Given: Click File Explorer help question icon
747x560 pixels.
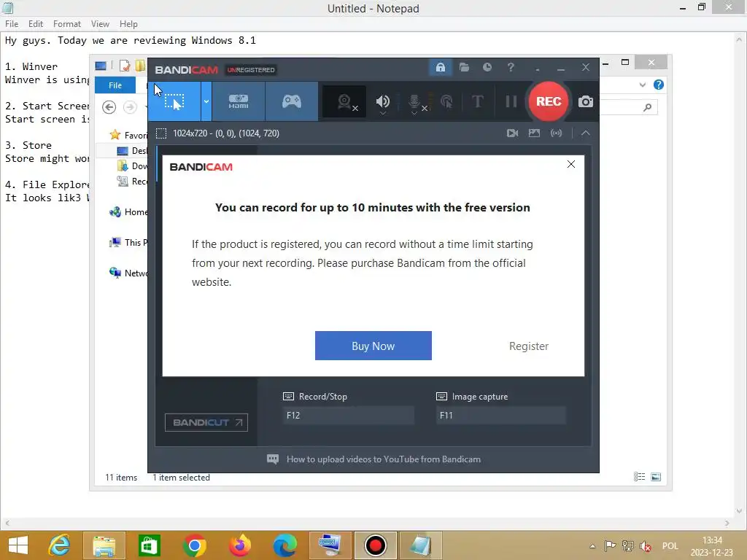Looking at the screenshot, I should point(659,85).
